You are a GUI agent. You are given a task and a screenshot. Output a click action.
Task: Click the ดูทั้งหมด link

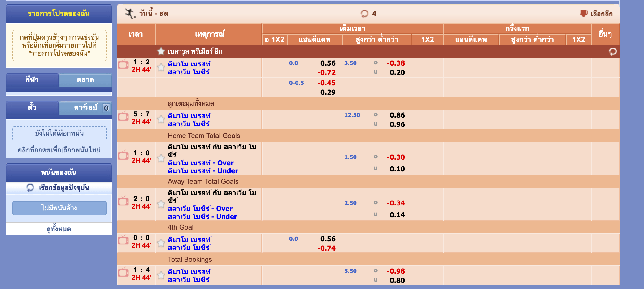click(59, 229)
